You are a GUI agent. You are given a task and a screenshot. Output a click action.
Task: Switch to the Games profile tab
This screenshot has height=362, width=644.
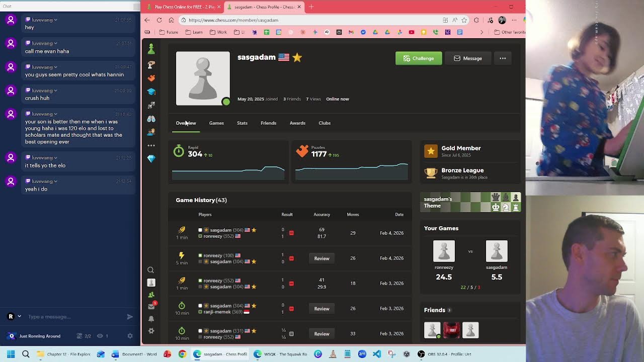pos(216,123)
